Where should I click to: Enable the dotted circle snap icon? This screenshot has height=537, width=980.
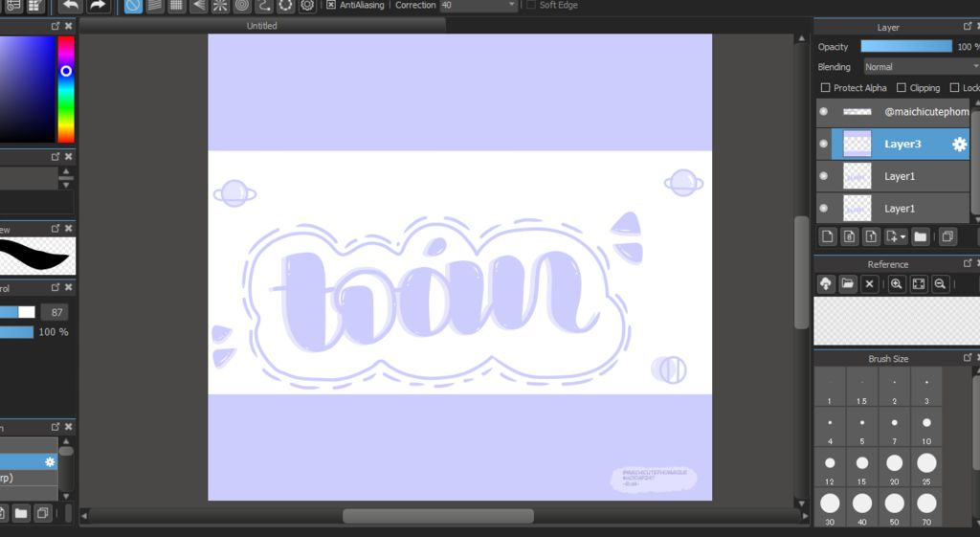click(285, 6)
